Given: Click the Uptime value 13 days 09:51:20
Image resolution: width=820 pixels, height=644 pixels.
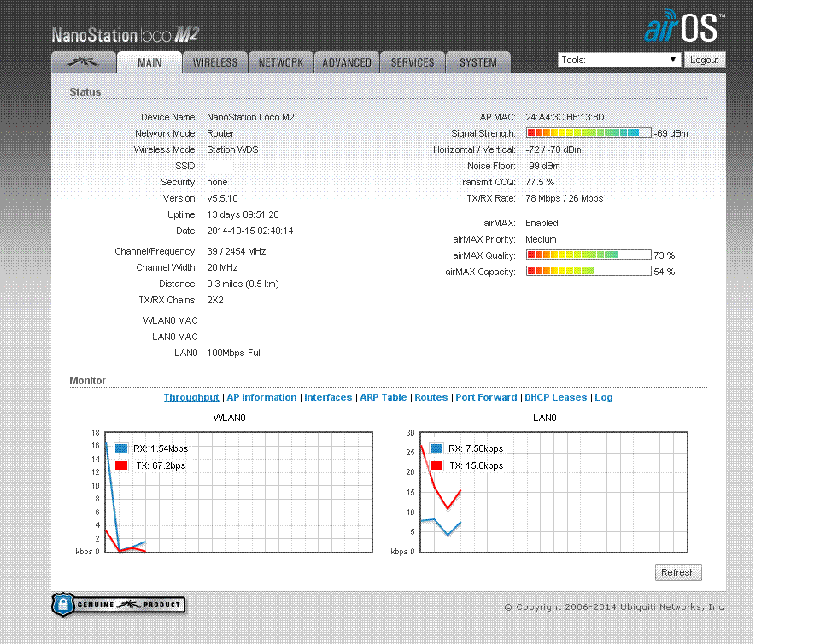Looking at the screenshot, I should point(243,214).
